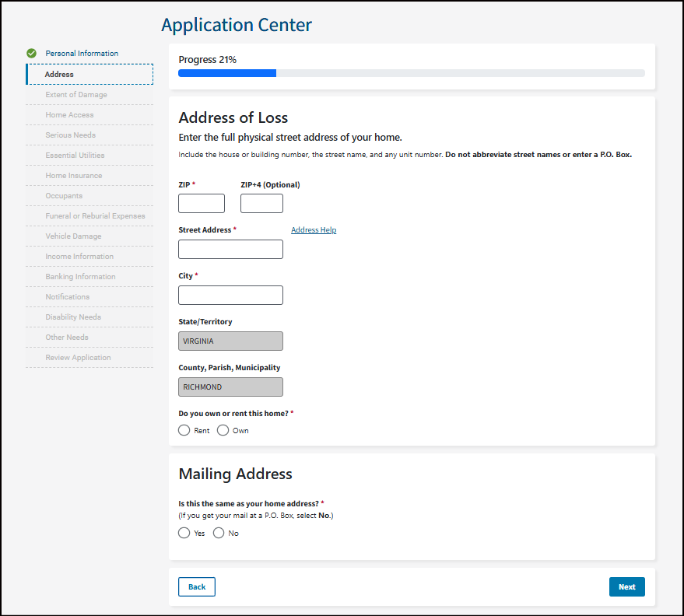Choose Yes for same mailing address
Image resolution: width=684 pixels, height=616 pixels.
tap(184, 533)
